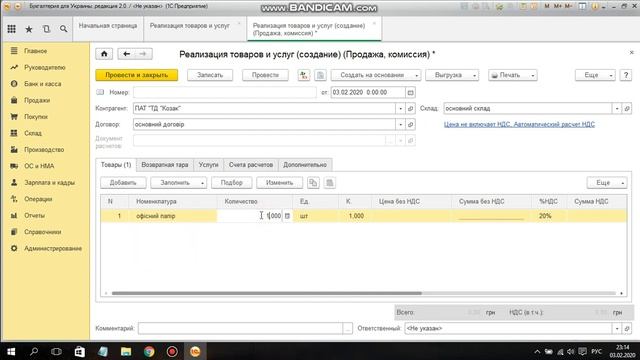Open ОС и НМА section
Image resolution: width=640 pixels, height=360 pixels.
tap(39, 166)
